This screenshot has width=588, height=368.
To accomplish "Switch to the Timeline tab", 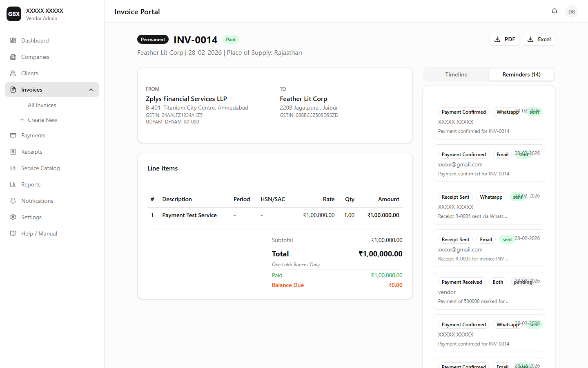I will (456, 74).
